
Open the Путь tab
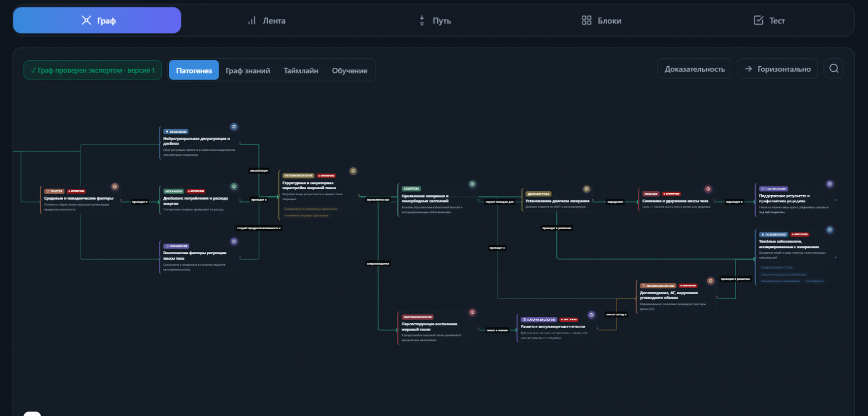tap(434, 21)
